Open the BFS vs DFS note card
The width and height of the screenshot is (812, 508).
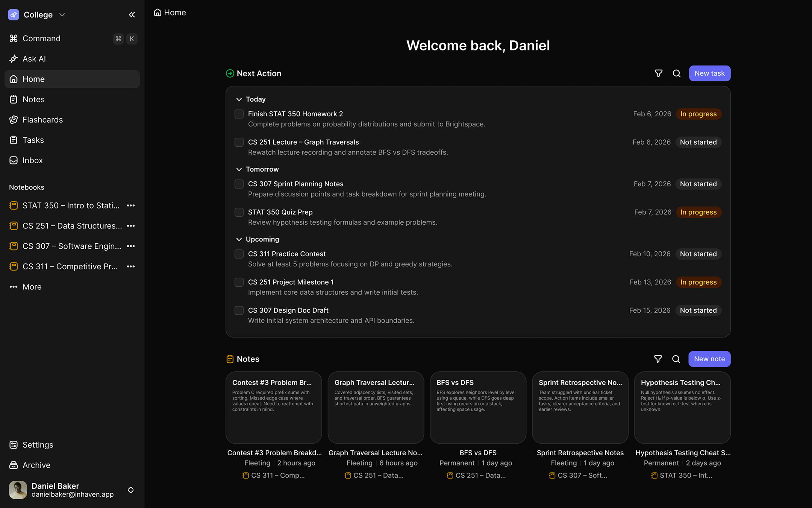pyautogui.click(x=478, y=408)
